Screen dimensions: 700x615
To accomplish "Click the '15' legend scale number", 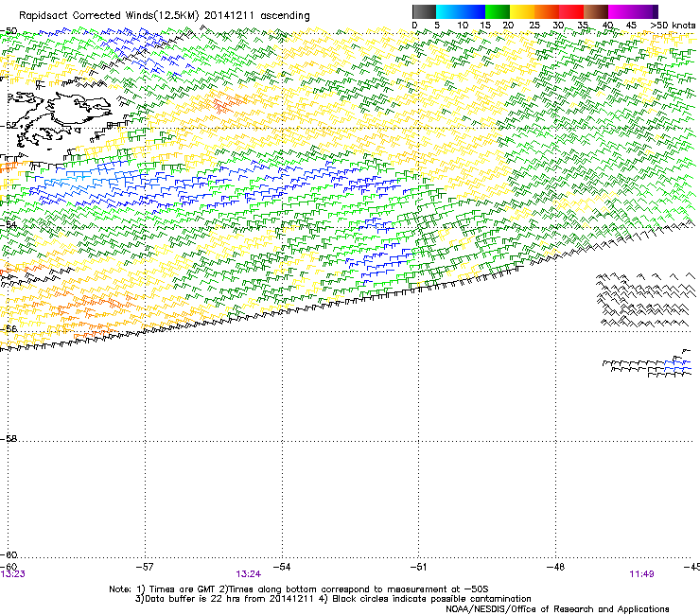I will pyautogui.click(x=485, y=26).
